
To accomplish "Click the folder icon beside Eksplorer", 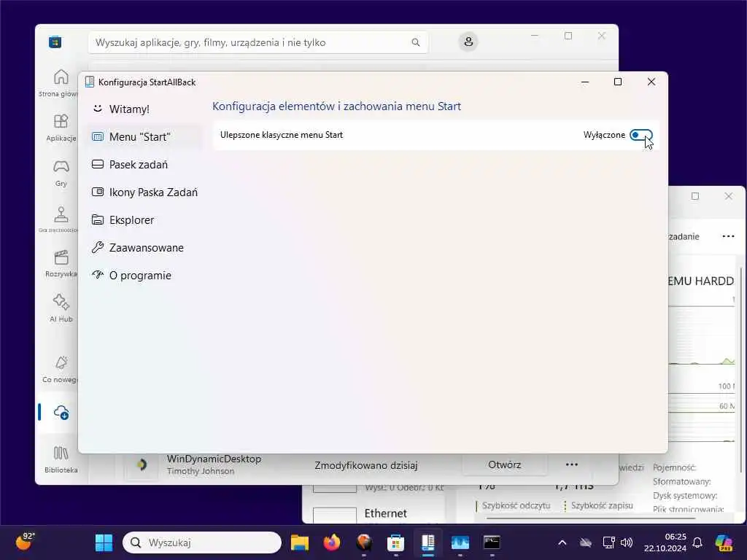I will click(x=98, y=219).
